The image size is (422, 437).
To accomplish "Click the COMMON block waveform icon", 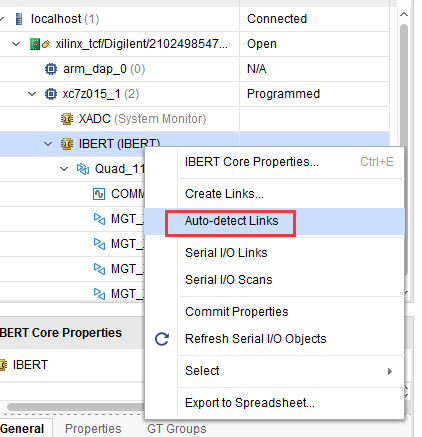I will coord(99,194).
